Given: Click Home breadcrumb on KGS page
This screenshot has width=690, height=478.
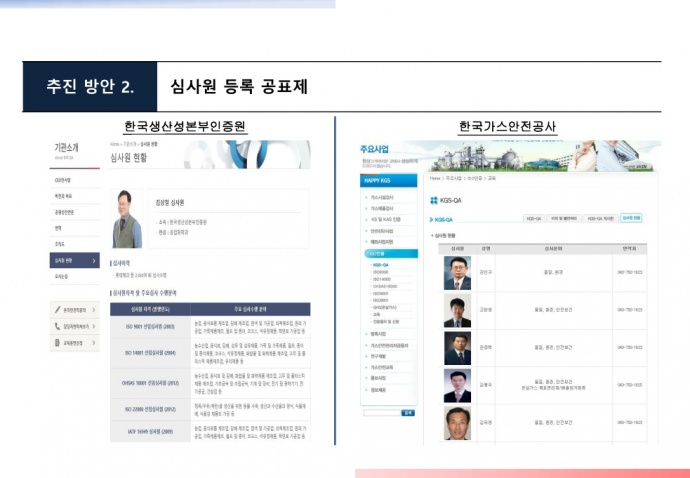Looking at the screenshot, I should 435,178.
